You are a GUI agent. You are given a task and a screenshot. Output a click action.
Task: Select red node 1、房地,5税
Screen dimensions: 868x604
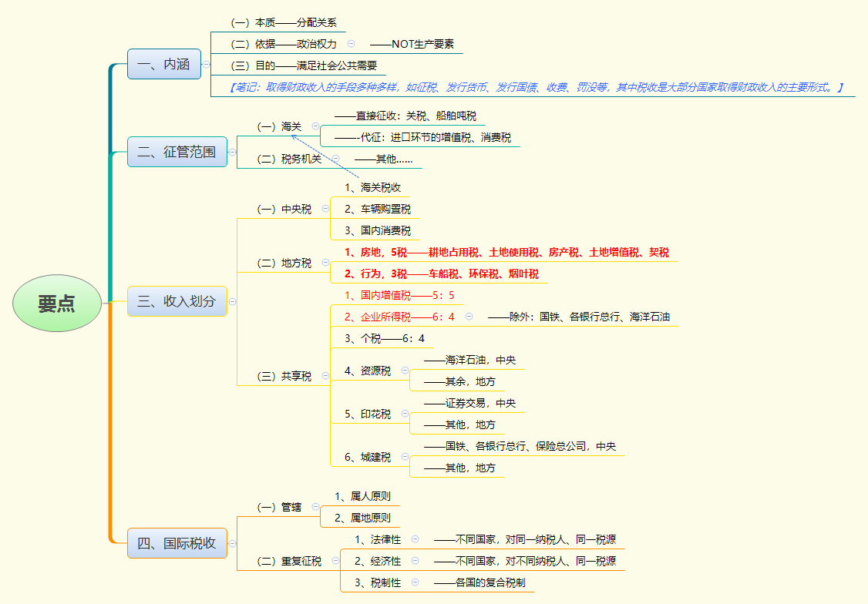point(506,252)
